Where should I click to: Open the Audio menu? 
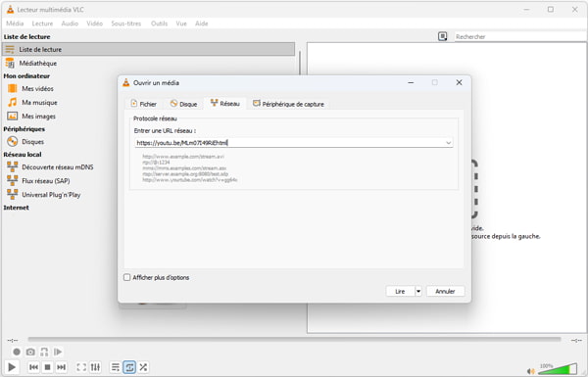point(70,24)
